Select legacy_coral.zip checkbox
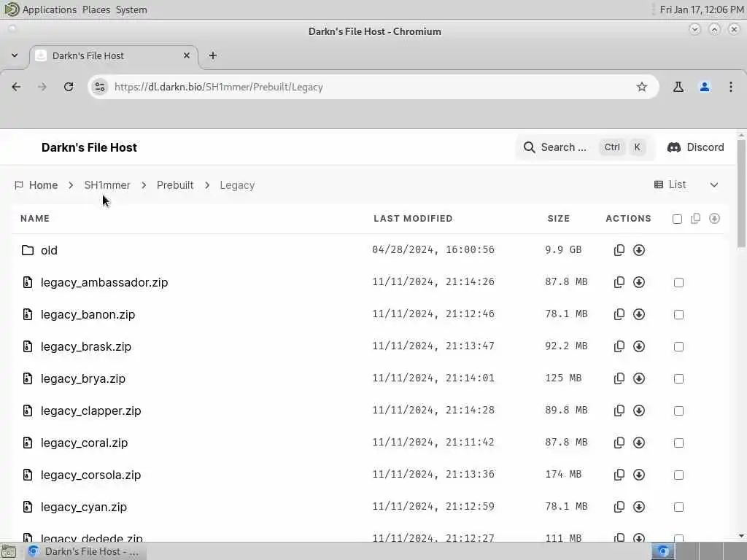Screen dimensions: 747x560 coord(679,443)
